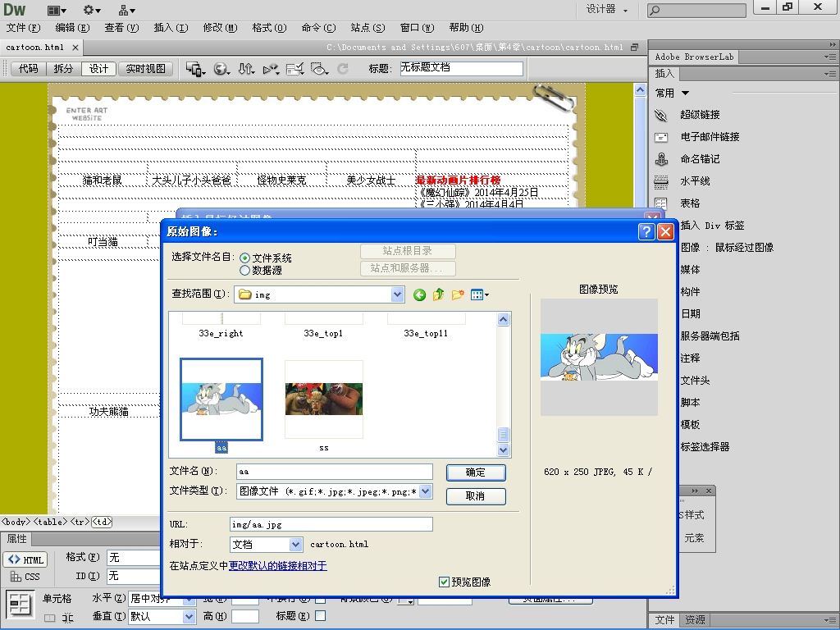Open the 插入 menu
The image size is (840, 630).
click(x=171, y=28)
